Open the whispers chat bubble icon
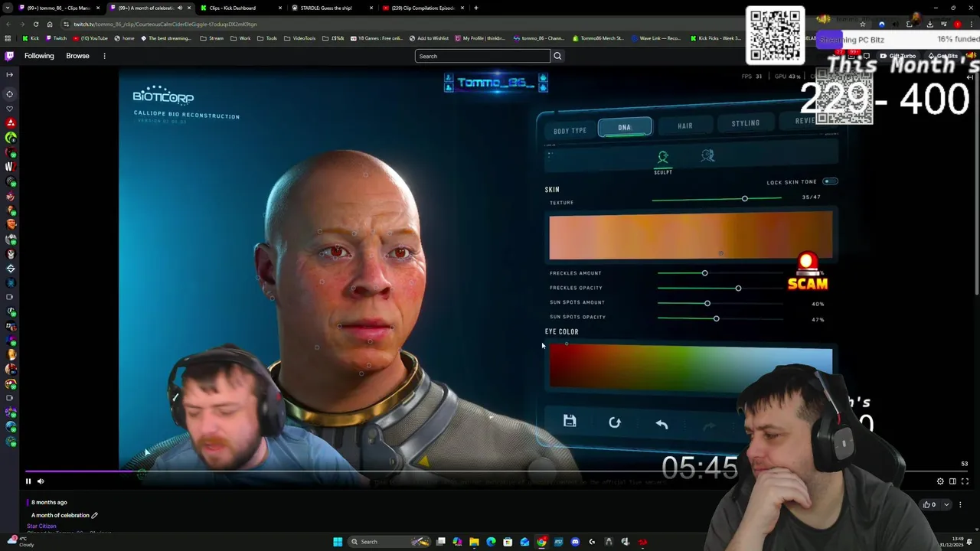This screenshot has height=551, width=980. pos(867,56)
